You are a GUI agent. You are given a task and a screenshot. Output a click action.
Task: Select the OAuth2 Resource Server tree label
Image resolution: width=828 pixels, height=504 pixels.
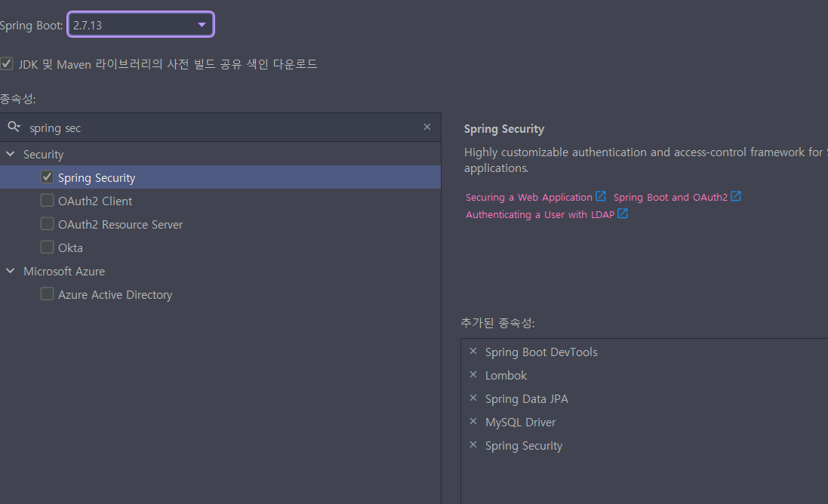click(121, 224)
